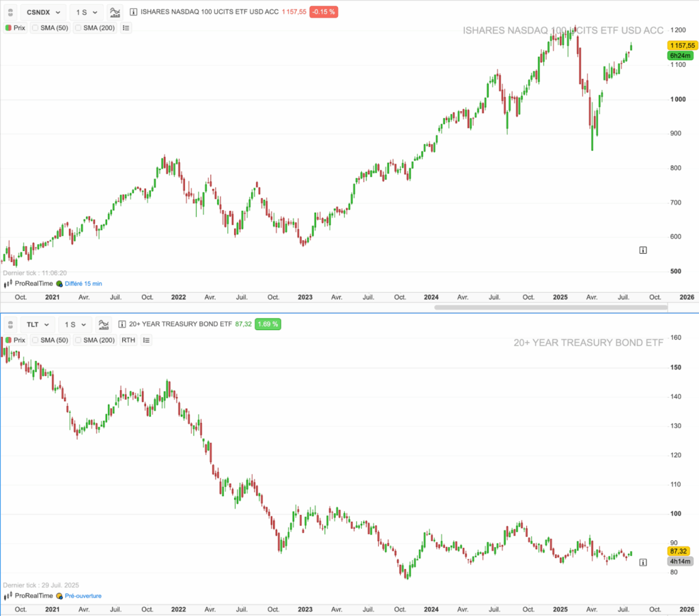Open the TLT symbol dropdown
The width and height of the screenshot is (699, 616).
[38, 324]
